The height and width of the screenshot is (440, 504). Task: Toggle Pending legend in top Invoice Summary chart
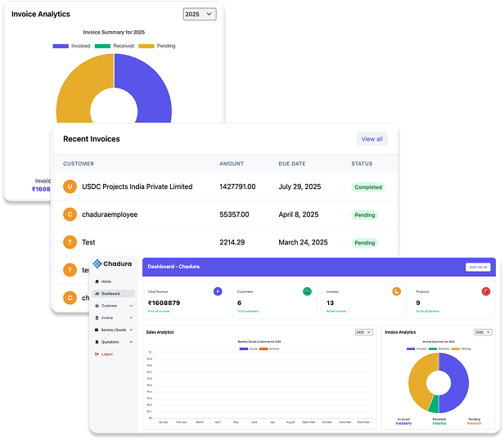click(156, 46)
